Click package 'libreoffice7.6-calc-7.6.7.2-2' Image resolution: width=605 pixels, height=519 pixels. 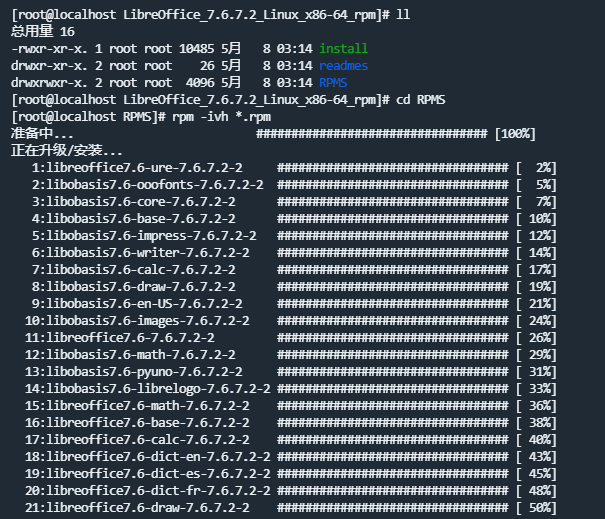[148, 439]
